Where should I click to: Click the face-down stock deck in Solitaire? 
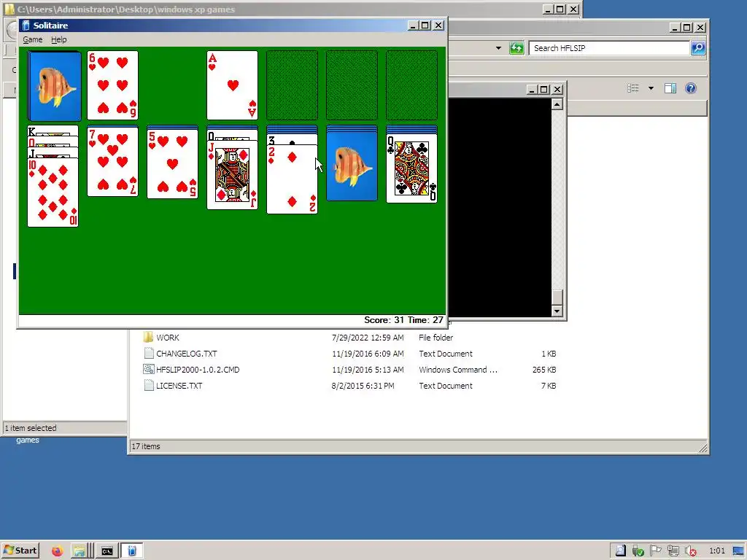click(x=54, y=86)
